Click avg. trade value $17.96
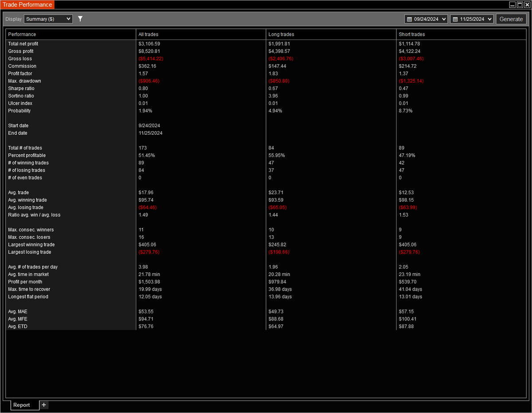 click(x=146, y=193)
